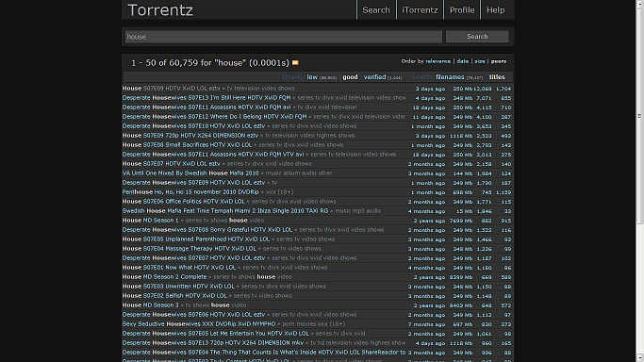Open House S07E07 HDTV XviD LOL eztv
The height and width of the screenshot is (362, 644).
(x=172, y=164)
